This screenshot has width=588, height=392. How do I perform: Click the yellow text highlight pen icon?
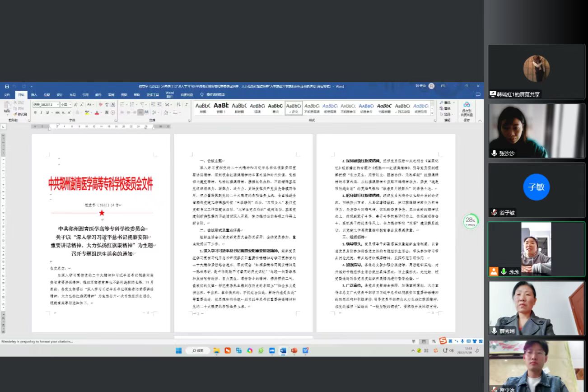tap(87, 112)
